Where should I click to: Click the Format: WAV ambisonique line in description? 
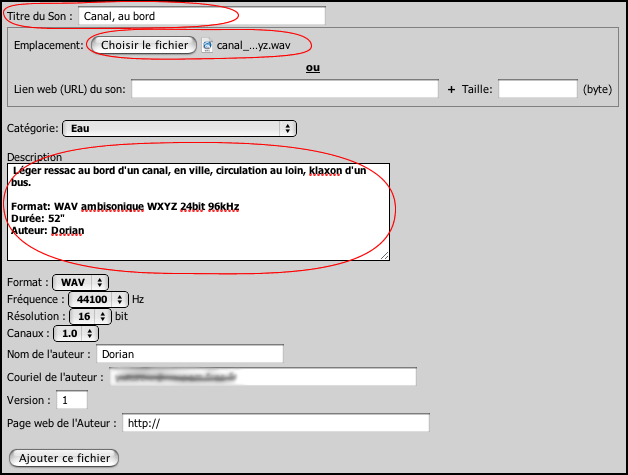point(125,206)
